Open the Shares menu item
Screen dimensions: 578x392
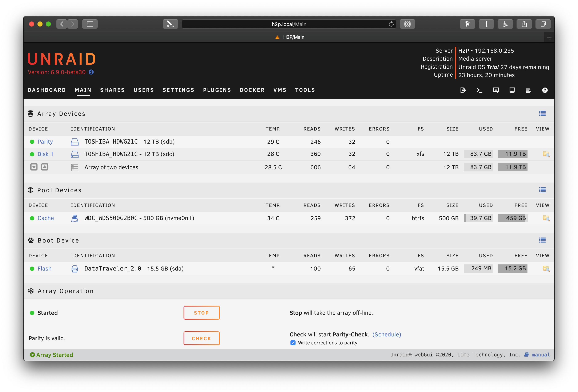coord(112,90)
